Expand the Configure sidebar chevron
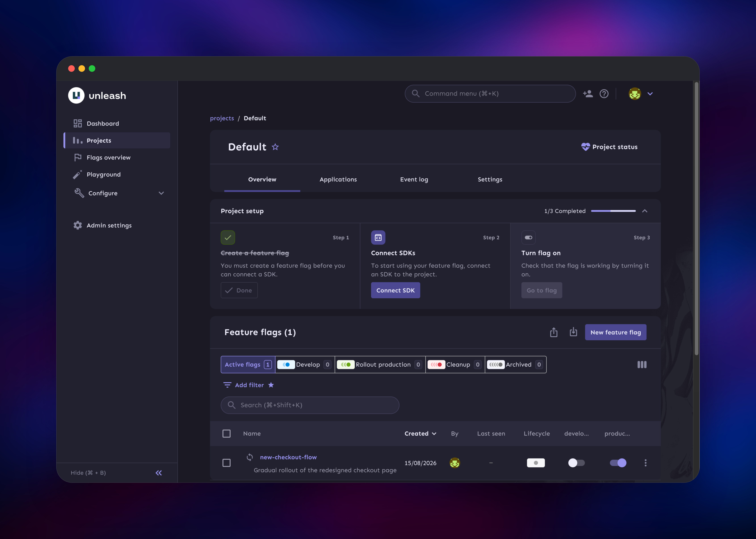 161,193
